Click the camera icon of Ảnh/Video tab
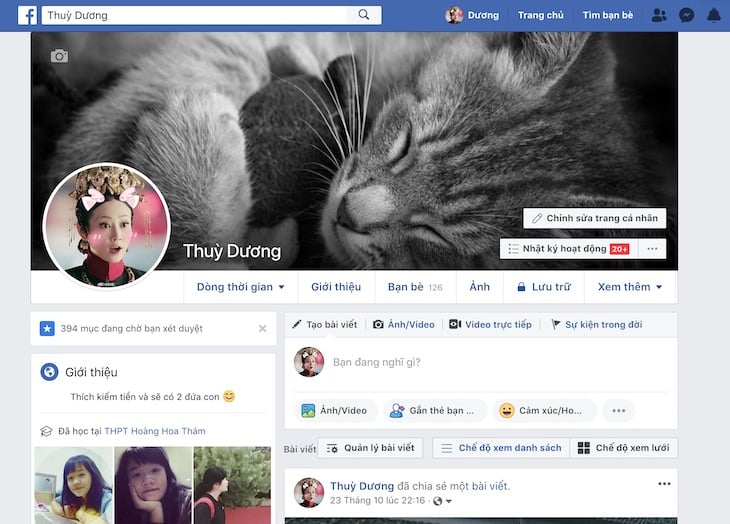The height and width of the screenshot is (524, 730). tap(378, 324)
